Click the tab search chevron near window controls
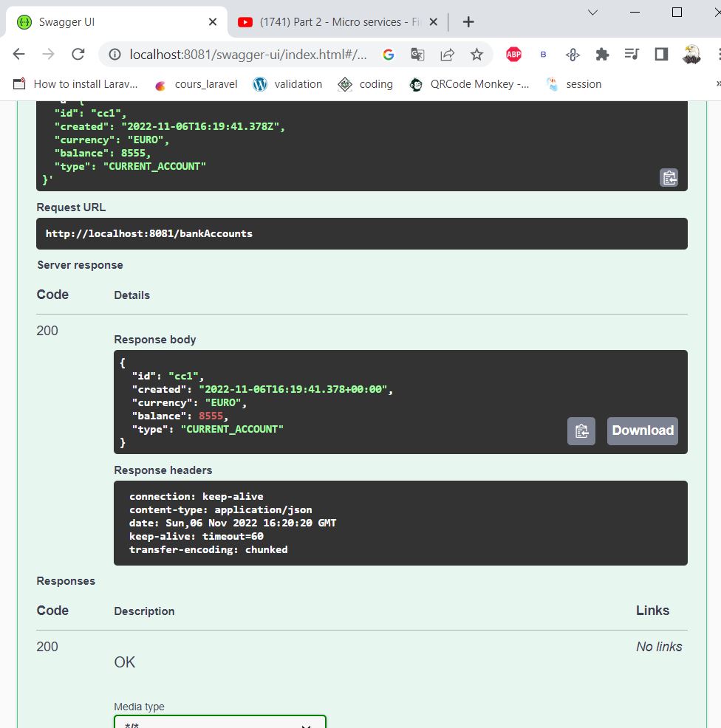This screenshot has width=721, height=728. click(593, 13)
